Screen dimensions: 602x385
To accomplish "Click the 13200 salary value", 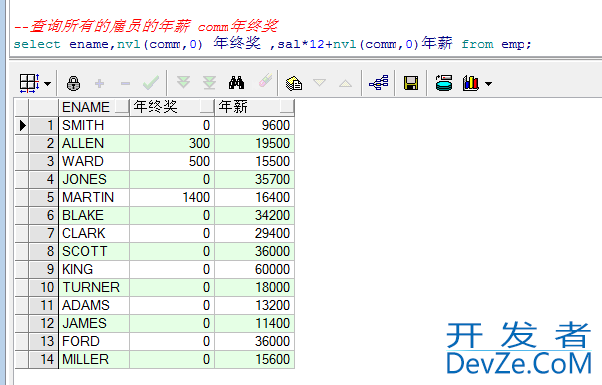I will [255, 306].
